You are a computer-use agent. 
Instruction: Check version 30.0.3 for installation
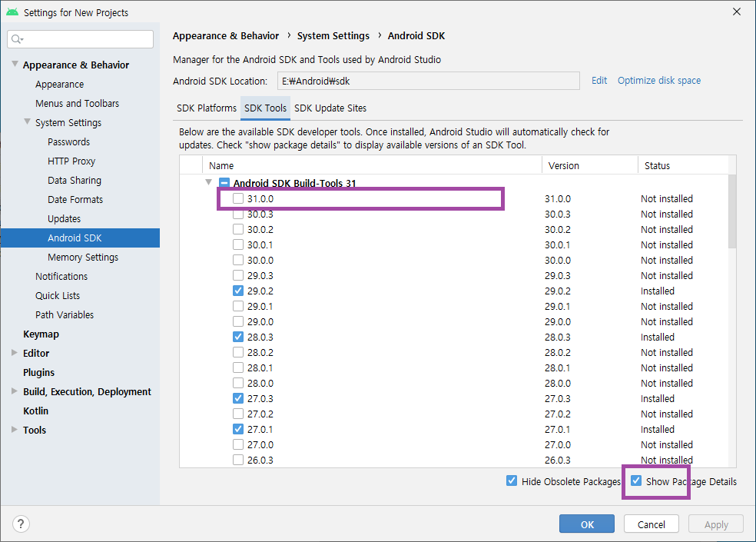click(238, 214)
